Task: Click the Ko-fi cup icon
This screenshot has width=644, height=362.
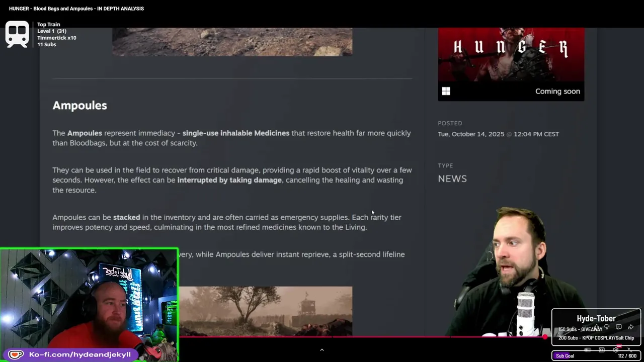Action: pos(16,354)
